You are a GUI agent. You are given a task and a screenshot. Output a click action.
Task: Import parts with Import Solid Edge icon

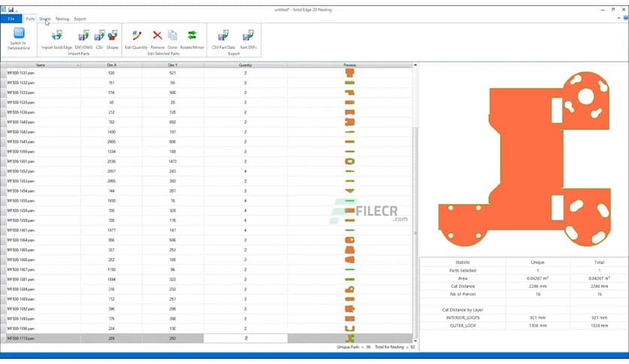tap(56, 35)
